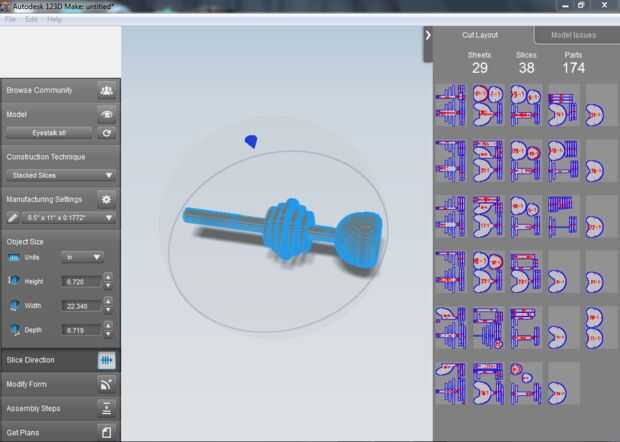Switch to Cut Layout tab

pos(480,35)
